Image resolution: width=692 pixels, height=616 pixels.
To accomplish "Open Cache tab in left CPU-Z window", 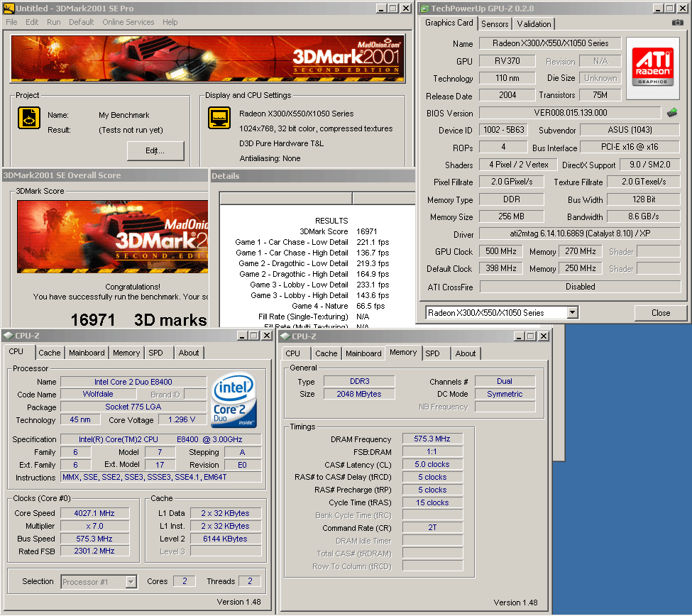I will 50,353.
